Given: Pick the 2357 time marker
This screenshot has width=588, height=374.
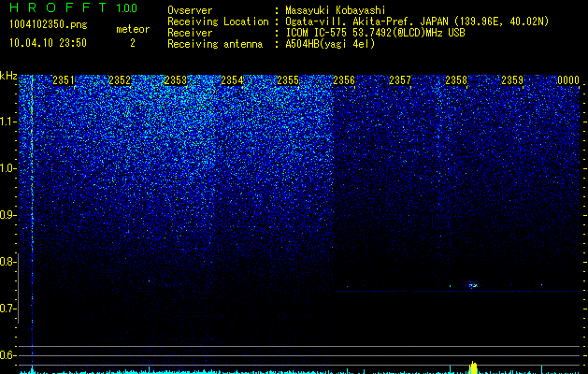Looking at the screenshot, I should tap(400, 80).
